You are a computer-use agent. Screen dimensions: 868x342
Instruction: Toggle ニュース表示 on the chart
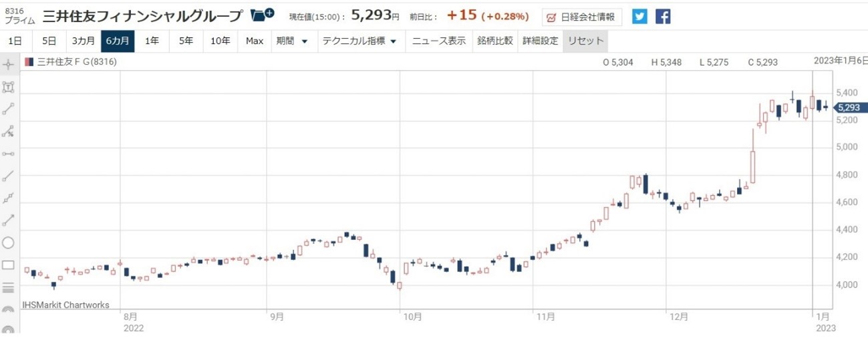pyautogui.click(x=439, y=41)
